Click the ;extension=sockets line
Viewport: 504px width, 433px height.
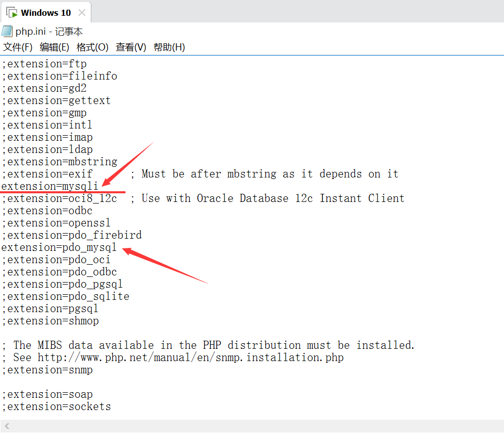(x=57, y=406)
